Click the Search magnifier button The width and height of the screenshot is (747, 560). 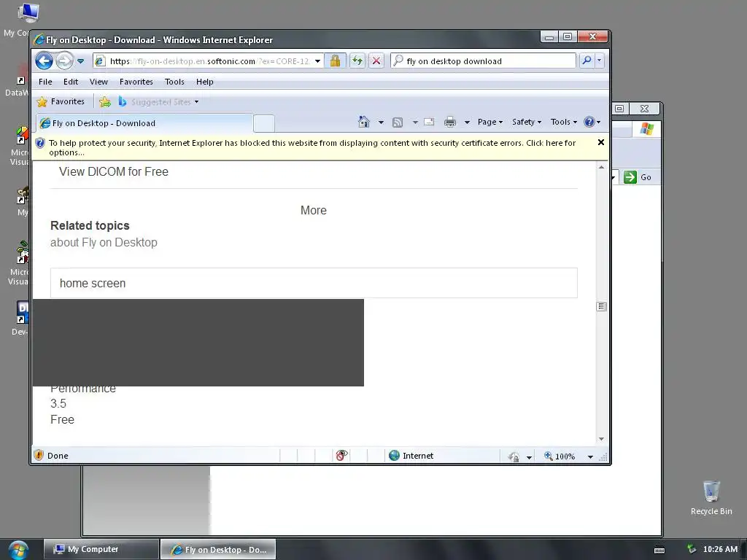(587, 61)
